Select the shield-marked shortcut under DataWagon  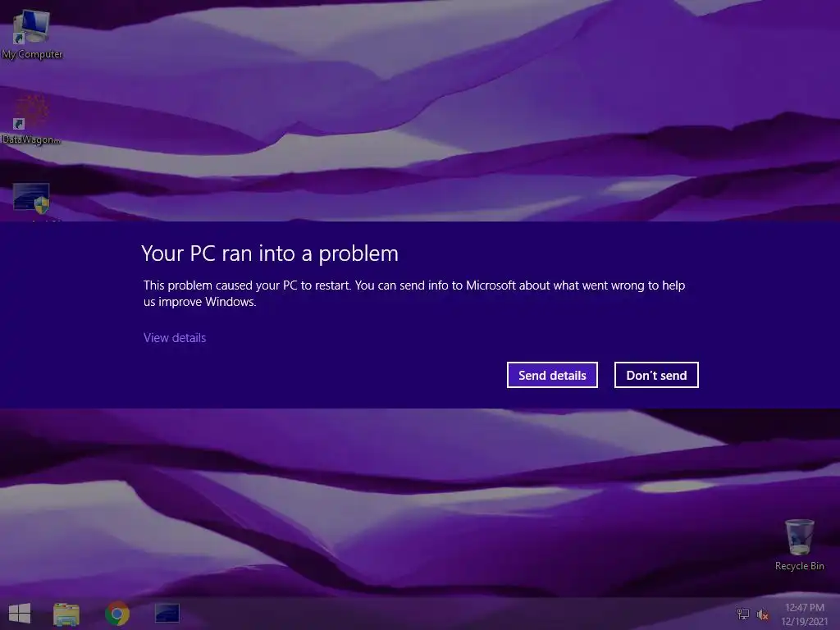point(32,199)
